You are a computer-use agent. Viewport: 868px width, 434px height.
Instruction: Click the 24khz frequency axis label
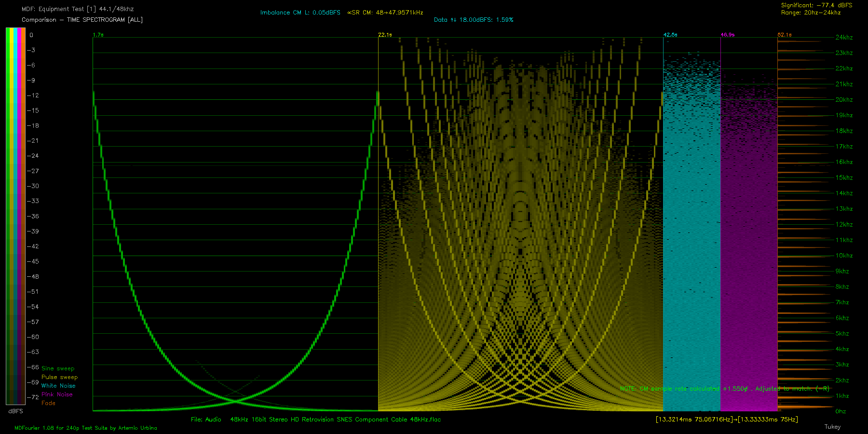pos(844,37)
